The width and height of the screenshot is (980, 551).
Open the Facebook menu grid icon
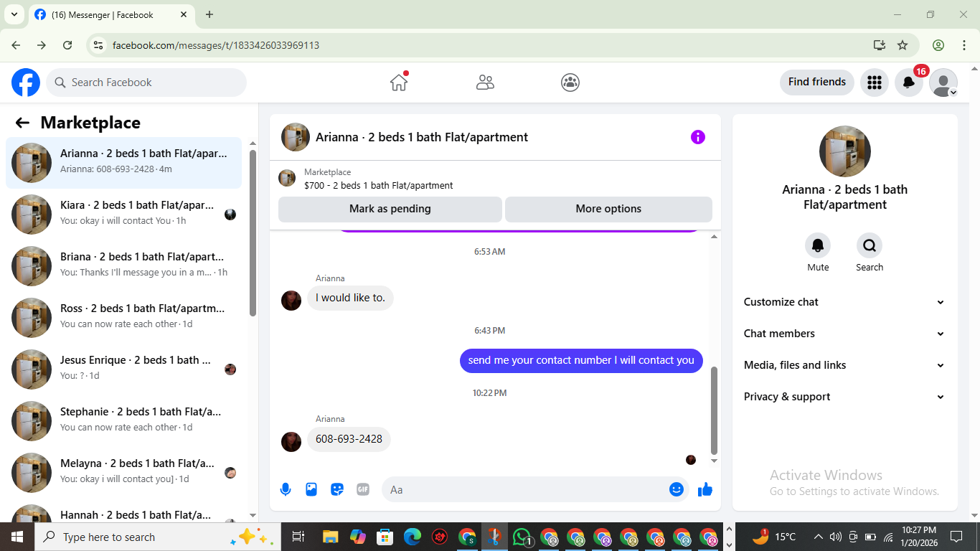874,83
